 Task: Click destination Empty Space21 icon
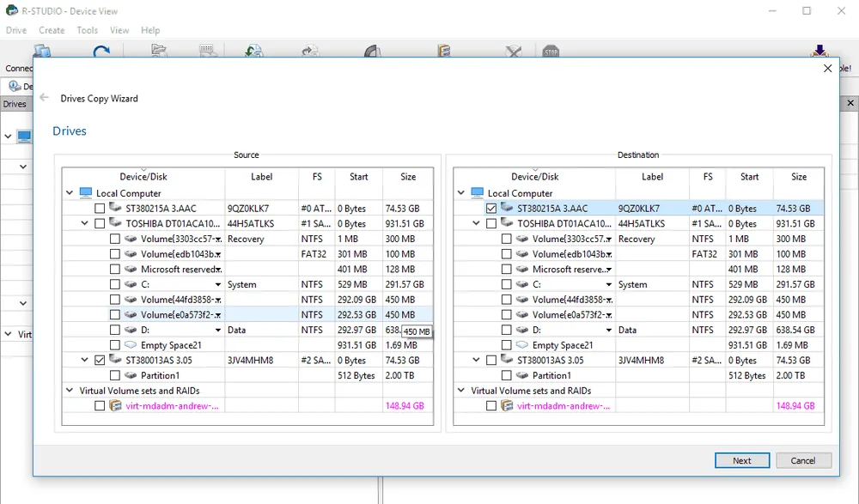(x=522, y=345)
